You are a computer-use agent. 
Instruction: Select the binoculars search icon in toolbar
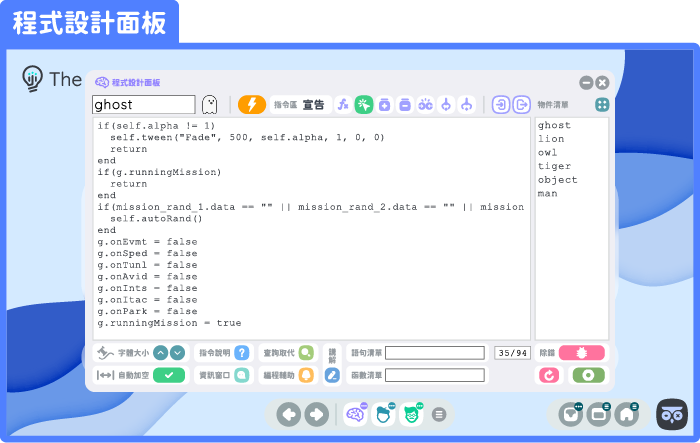(x=425, y=104)
